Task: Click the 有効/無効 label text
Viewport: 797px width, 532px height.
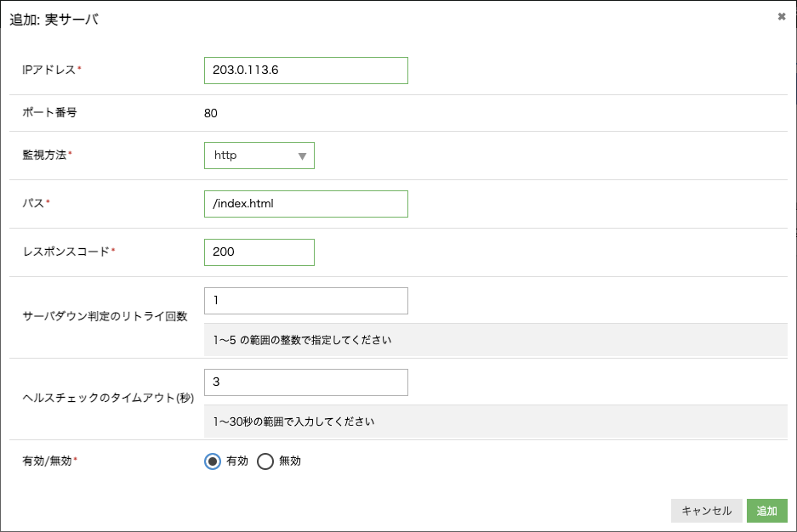Action: click(x=48, y=461)
